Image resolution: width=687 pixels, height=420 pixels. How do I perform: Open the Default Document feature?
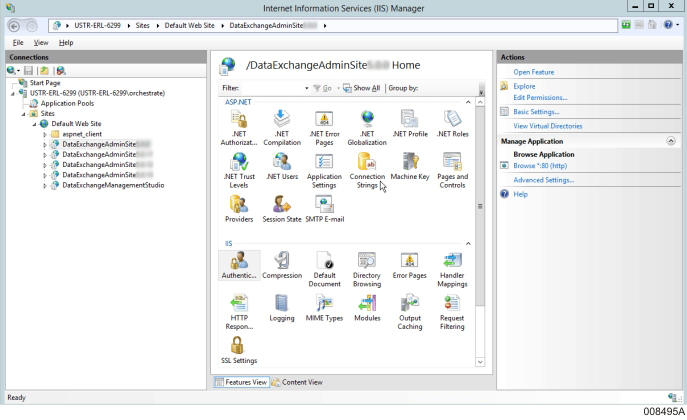tap(324, 269)
